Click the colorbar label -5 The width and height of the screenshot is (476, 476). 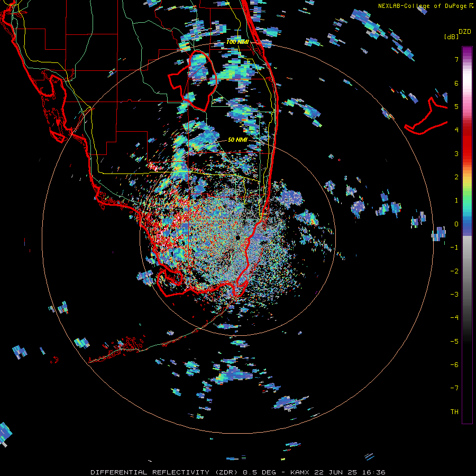454,342
